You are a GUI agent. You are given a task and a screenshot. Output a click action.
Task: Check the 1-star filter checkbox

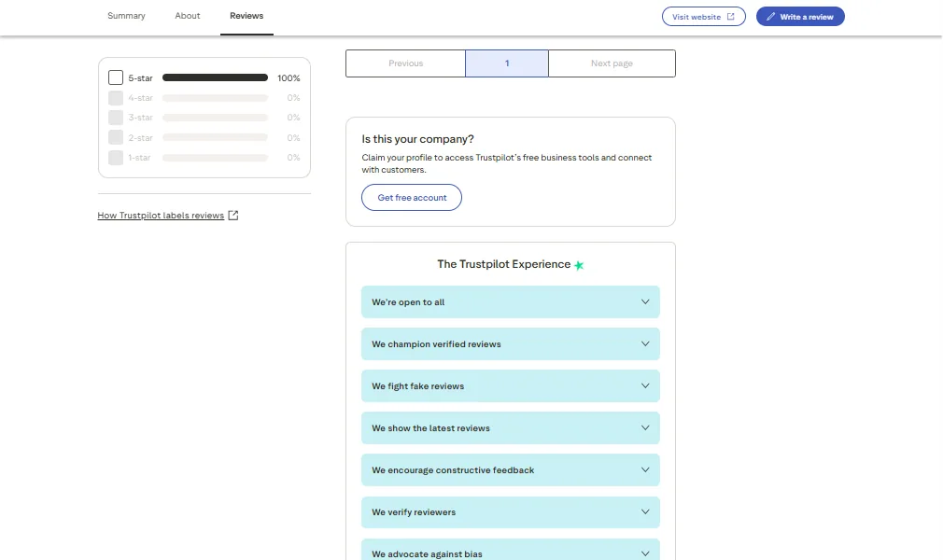pos(116,157)
